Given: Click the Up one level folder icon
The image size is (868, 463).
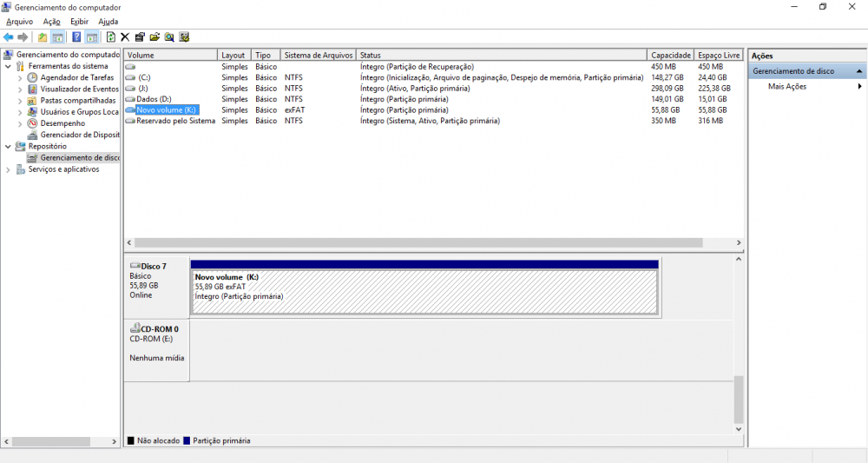Looking at the screenshot, I should tap(43, 37).
